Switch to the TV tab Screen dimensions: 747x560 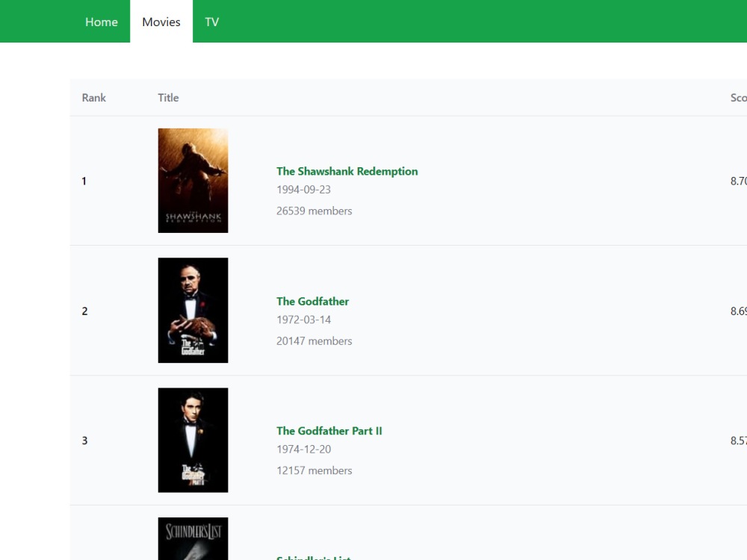pyautogui.click(x=212, y=22)
